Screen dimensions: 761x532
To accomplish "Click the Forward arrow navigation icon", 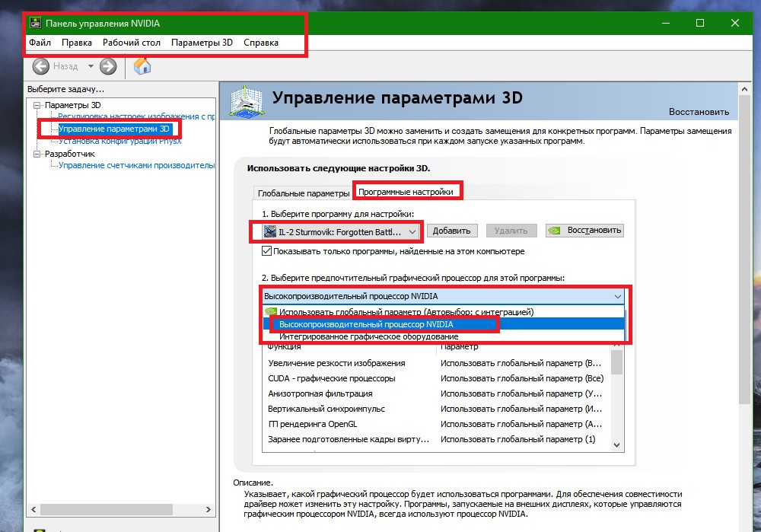I will [x=108, y=66].
